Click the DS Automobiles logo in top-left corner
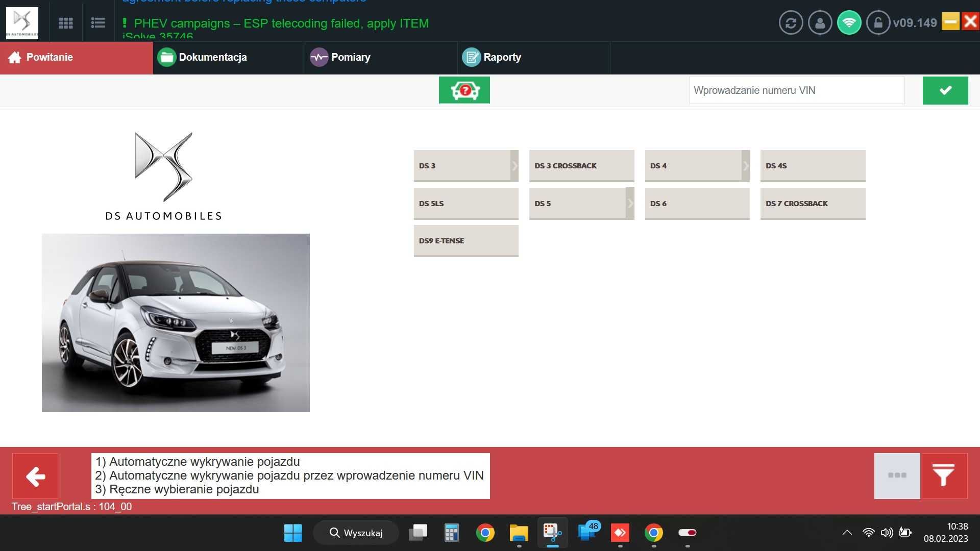Screen dimensions: 980x551 (22, 23)
